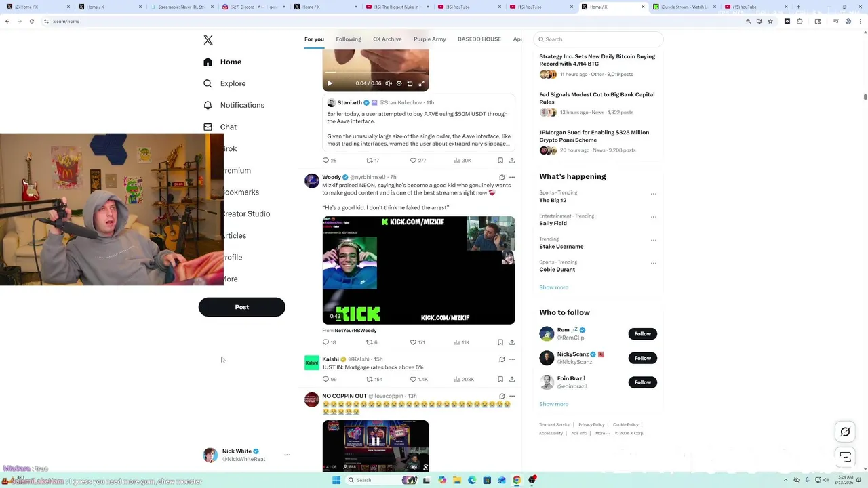The width and height of the screenshot is (868, 488).
Task: Open the Grok floating button
Action: pyautogui.click(x=845, y=432)
